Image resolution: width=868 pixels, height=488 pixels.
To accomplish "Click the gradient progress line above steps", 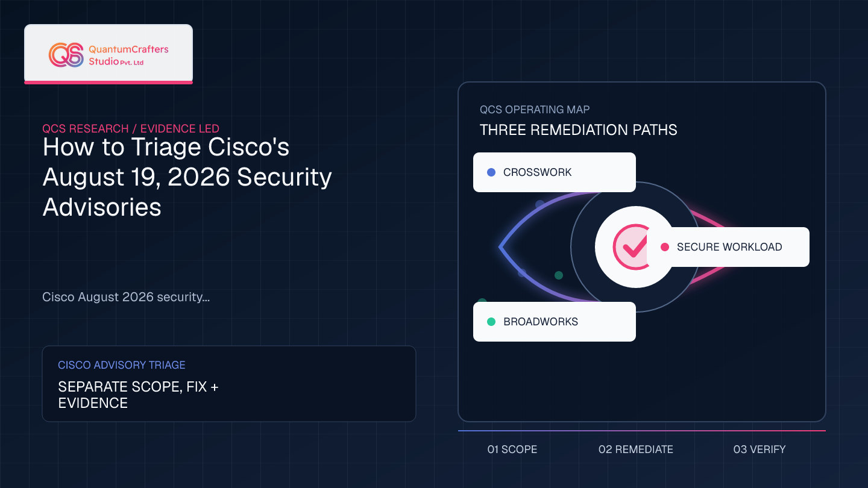I will [x=642, y=431].
